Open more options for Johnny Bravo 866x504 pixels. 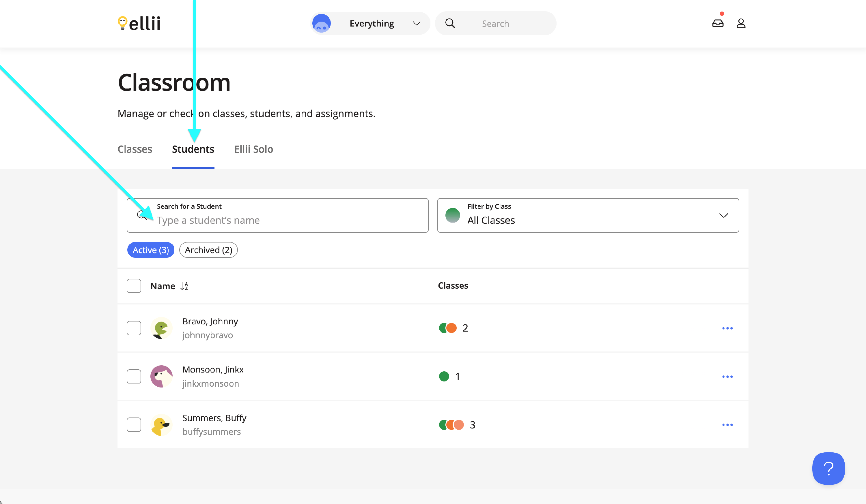pyautogui.click(x=727, y=328)
